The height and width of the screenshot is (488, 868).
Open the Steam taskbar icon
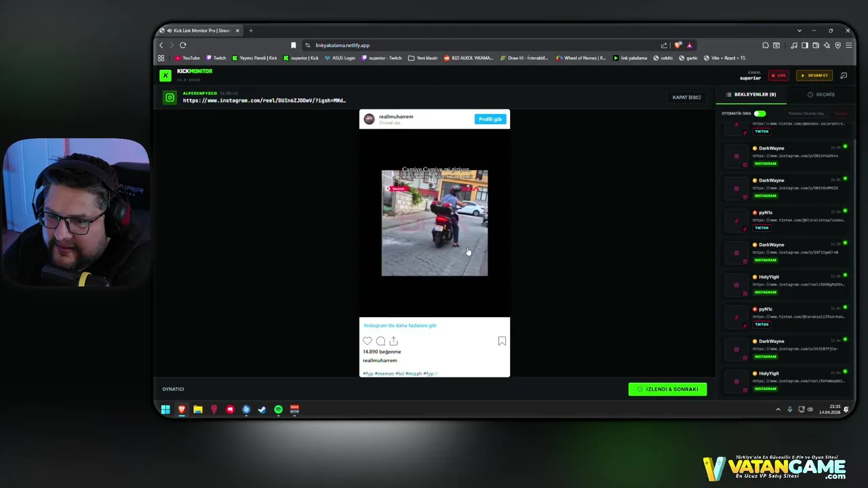[x=262, y=409]
